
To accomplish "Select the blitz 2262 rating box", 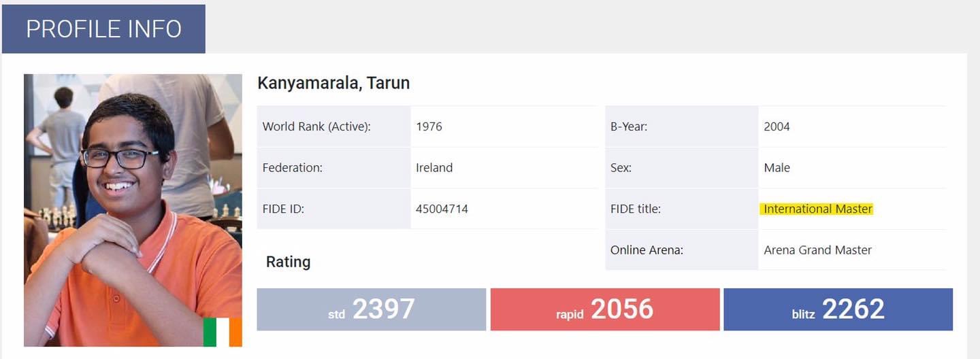I will 838,309.
